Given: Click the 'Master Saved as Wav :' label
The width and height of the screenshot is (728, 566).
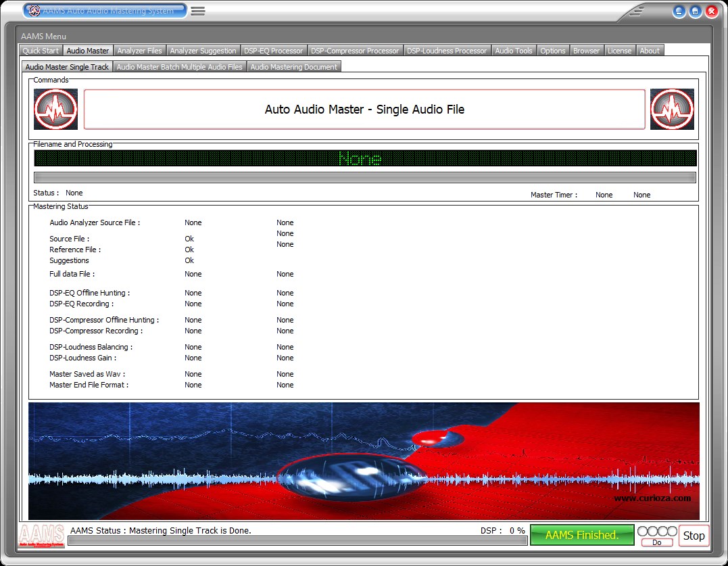Looking at the screenshot, I should point(87,374).
